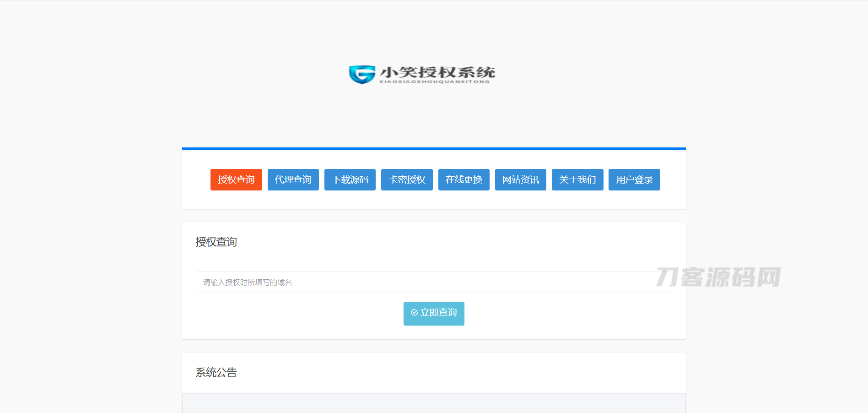This screenshot has width=868, height=413.
Task: Click the 小笑授权系统 site title
Action: point(438,71)
